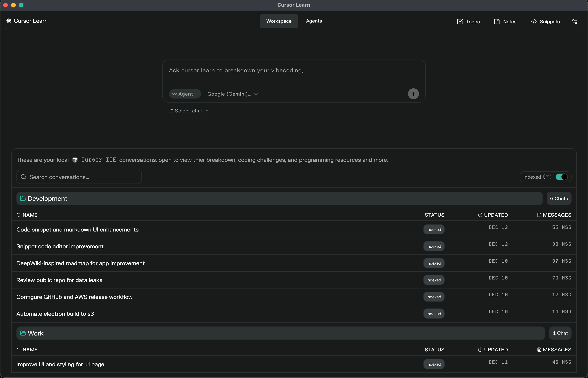The width and height of the screenshot is (588, 378).
Task: Open the Agent mode dropdown
Action: [x=185, y=94]
